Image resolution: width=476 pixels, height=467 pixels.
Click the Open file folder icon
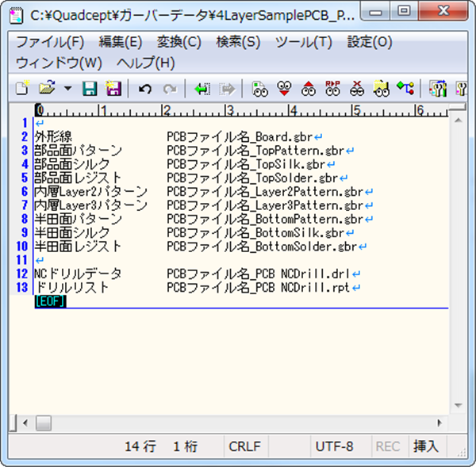(47, 88)
